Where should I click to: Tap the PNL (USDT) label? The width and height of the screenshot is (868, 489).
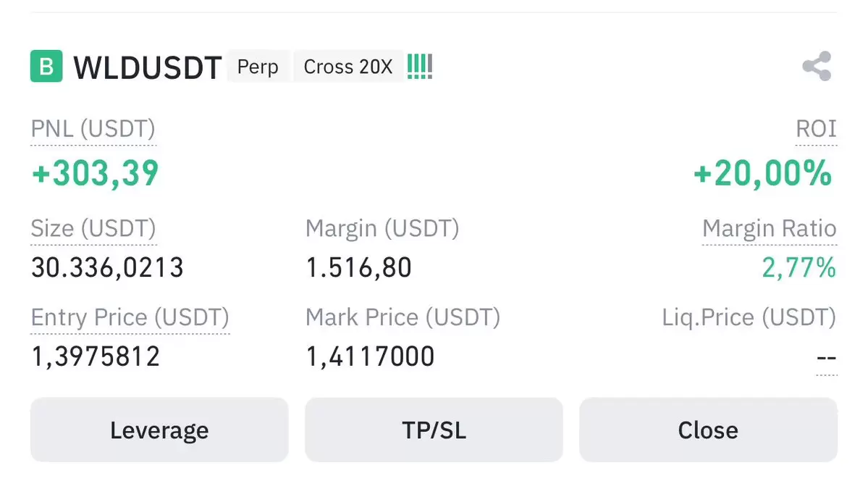[93, 129]
